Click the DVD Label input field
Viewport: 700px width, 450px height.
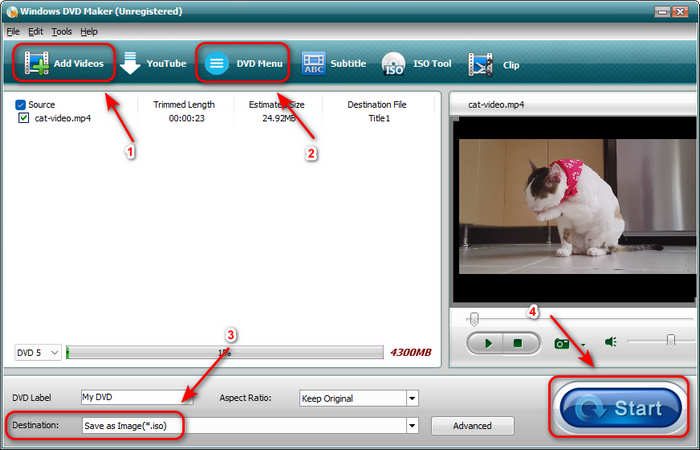click(x=136, y=397)
